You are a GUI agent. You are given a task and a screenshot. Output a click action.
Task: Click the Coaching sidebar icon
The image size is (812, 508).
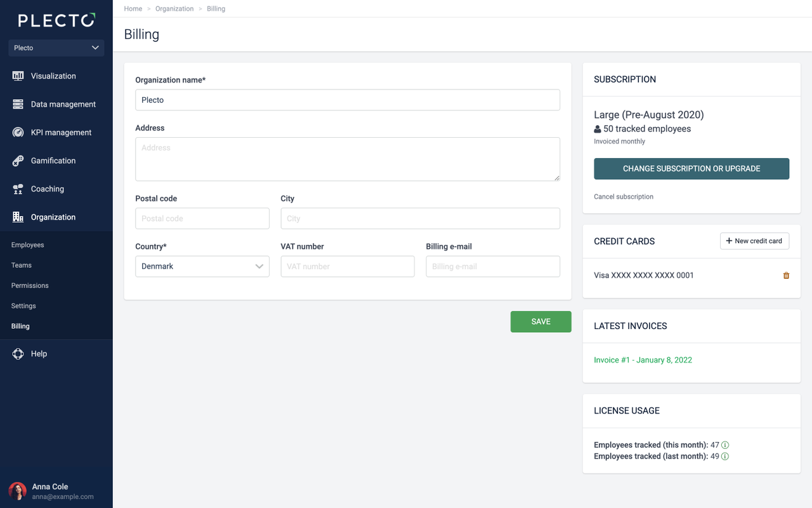[18, 189]
